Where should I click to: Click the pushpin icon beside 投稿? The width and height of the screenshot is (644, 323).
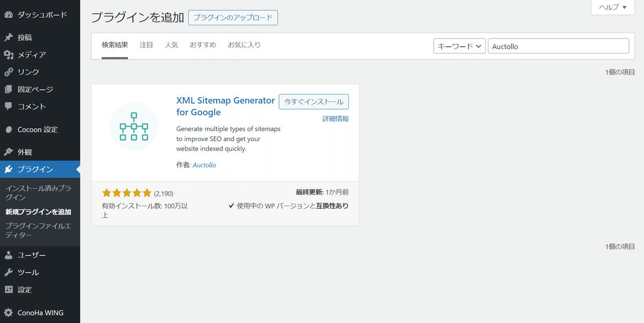point(9,38)
